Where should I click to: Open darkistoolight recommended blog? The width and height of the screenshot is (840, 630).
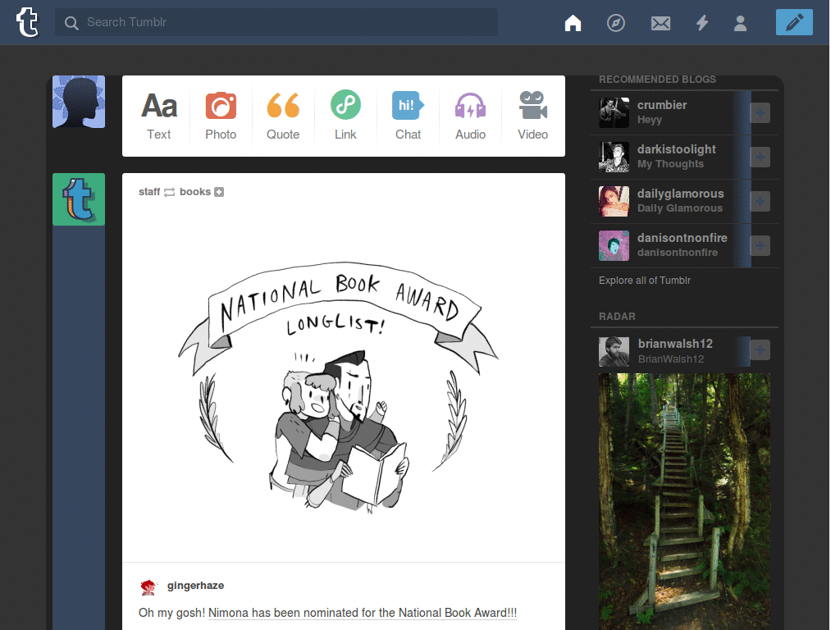coord(677,149)
